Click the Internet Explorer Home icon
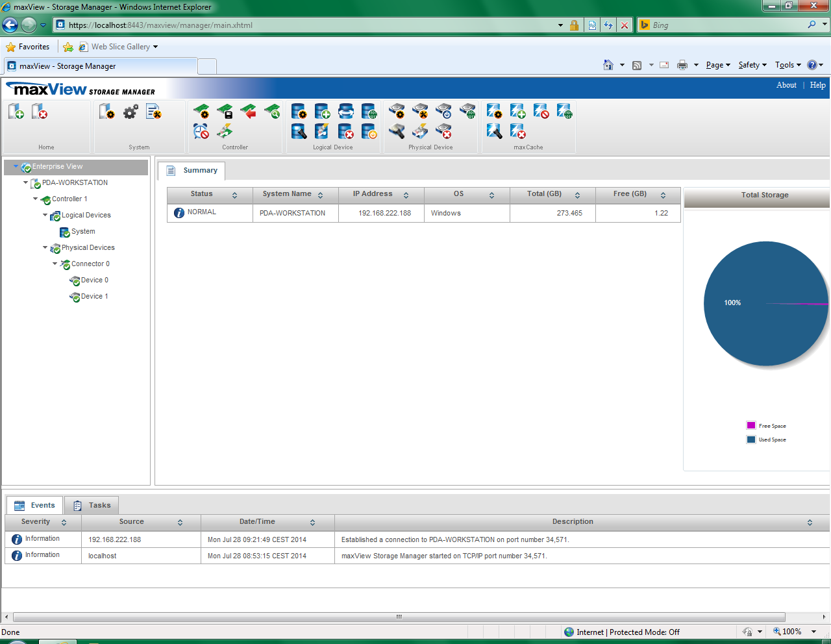The height and width of the screenshot is (644, 831). [608, 65]
